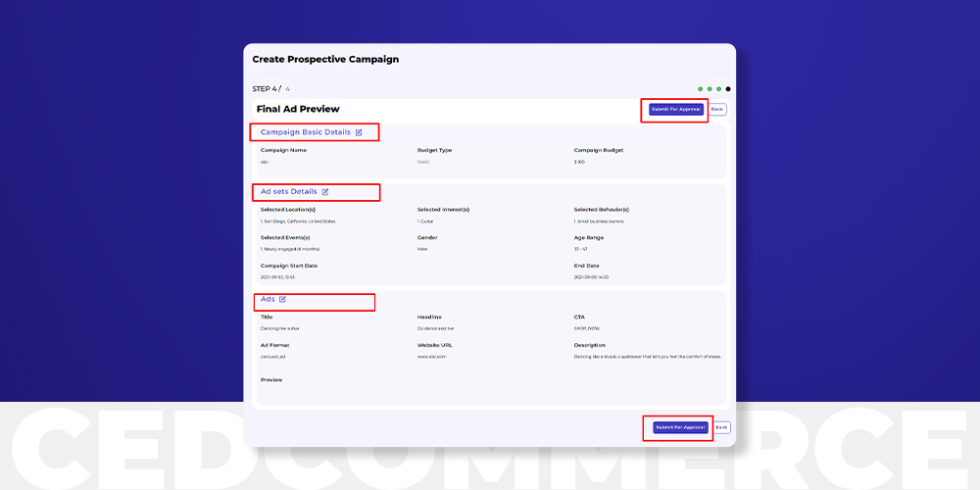Go Back using the footer button
Image resolution: width=980 pixels, height=490 pixels.
721,427
